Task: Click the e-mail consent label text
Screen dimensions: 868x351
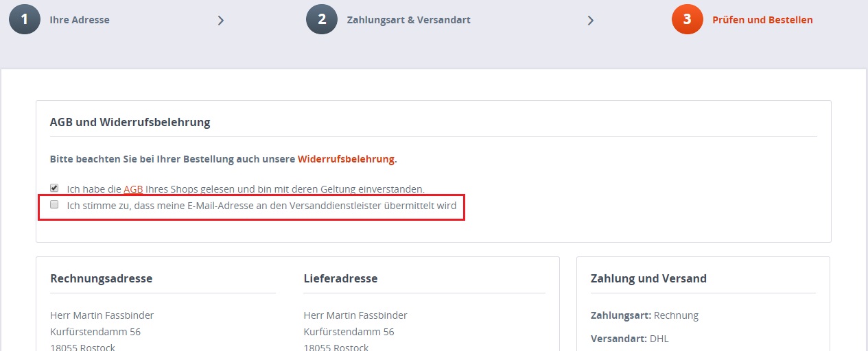Action: (261, 205)
